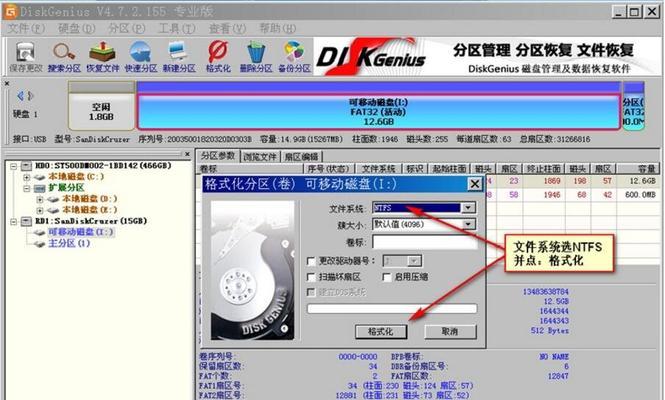Click the 格式化 format toolbar icon

click(218, 57)
